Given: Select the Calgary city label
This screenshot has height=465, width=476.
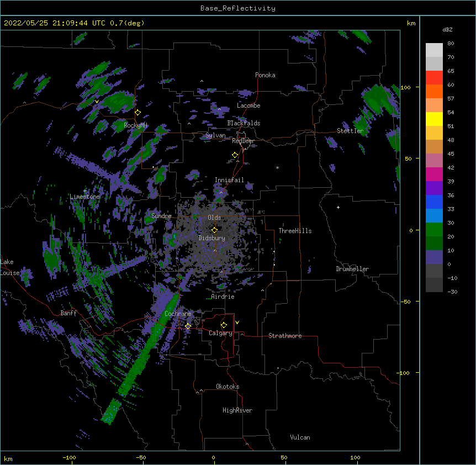Looking at the screenshot, I should pos(220,333).
